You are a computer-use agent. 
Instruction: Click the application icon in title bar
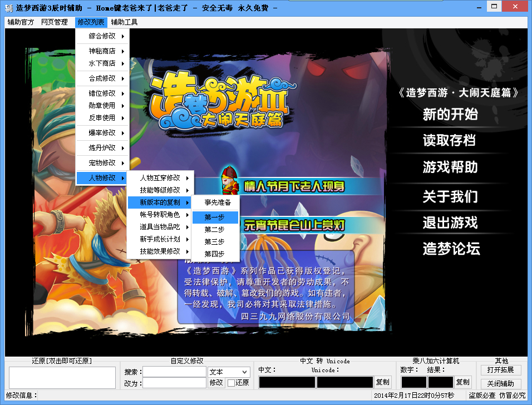pos(8,8)
